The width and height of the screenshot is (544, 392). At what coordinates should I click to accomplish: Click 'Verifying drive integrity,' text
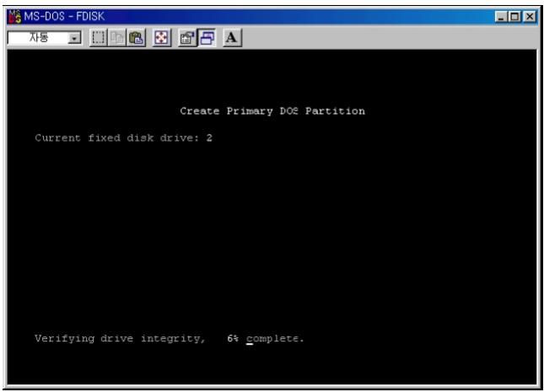click(120, 339)
